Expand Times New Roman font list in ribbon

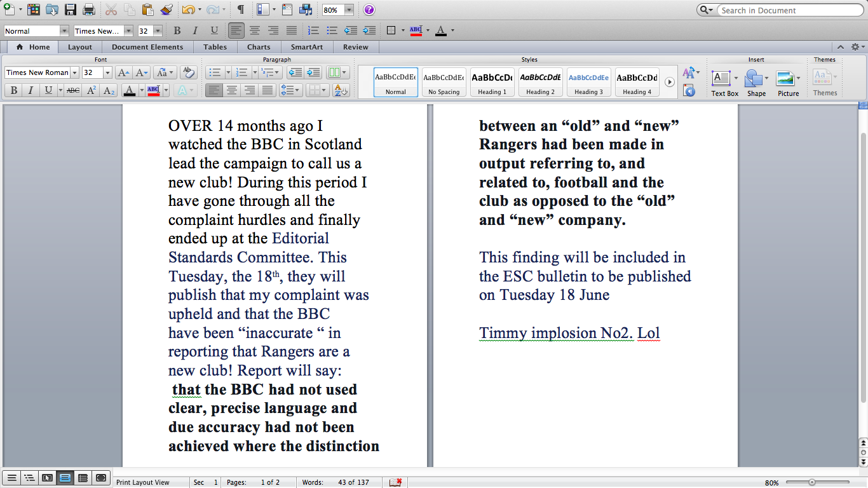(74, 72)
